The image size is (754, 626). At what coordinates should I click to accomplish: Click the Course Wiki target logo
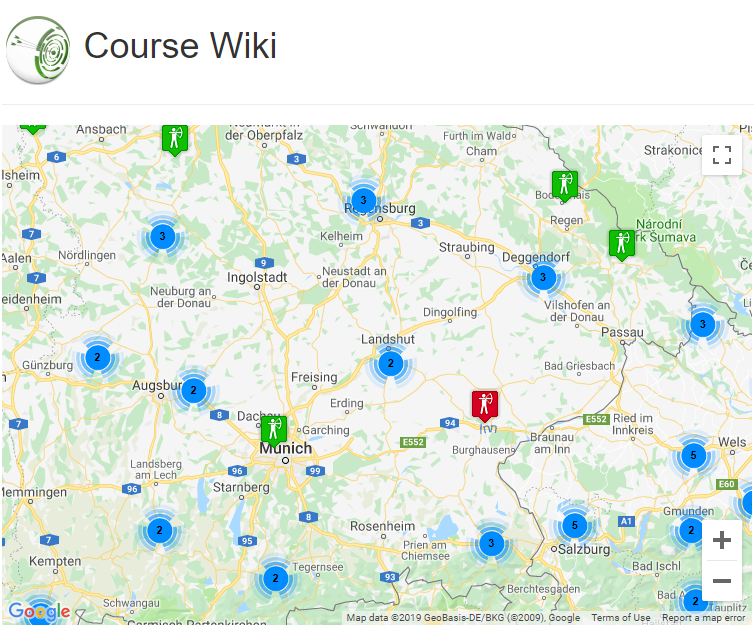[38, 50]
